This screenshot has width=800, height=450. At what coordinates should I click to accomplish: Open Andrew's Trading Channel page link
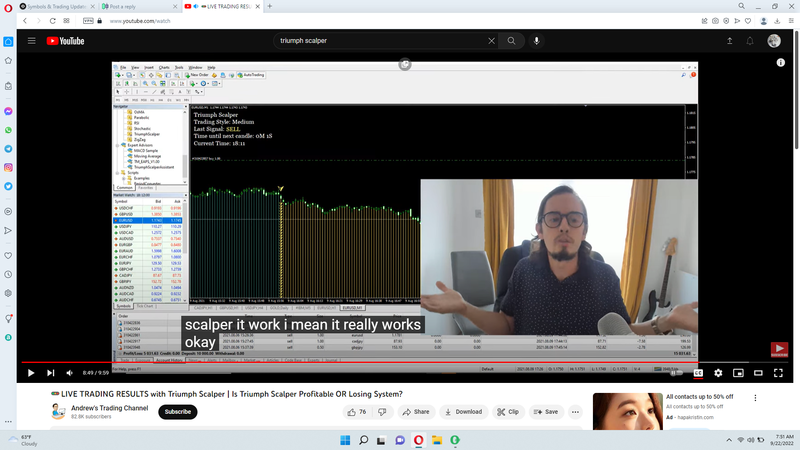(x=110, y=408)
